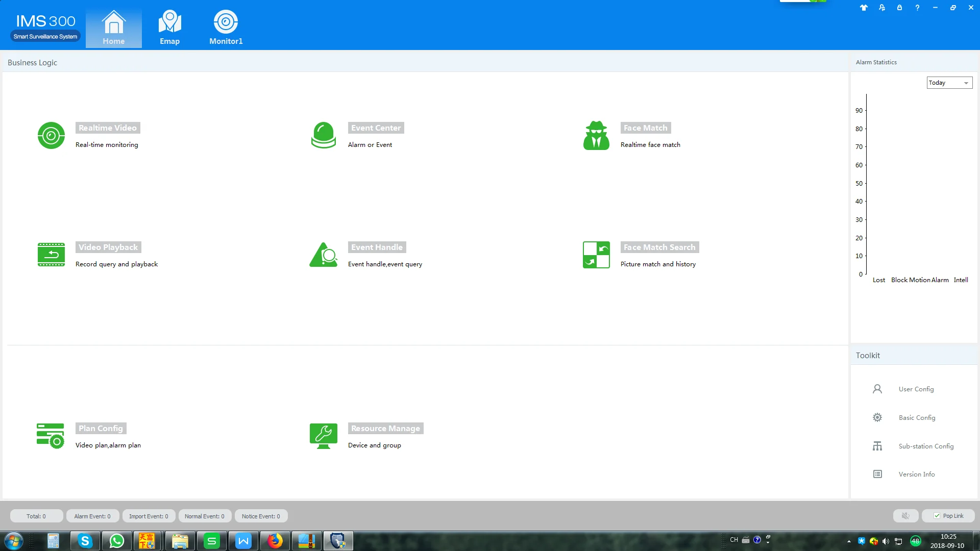Viewport: 980px width, 551px height.
Task: Open the Event Center alarm icon
Action: 324,135
